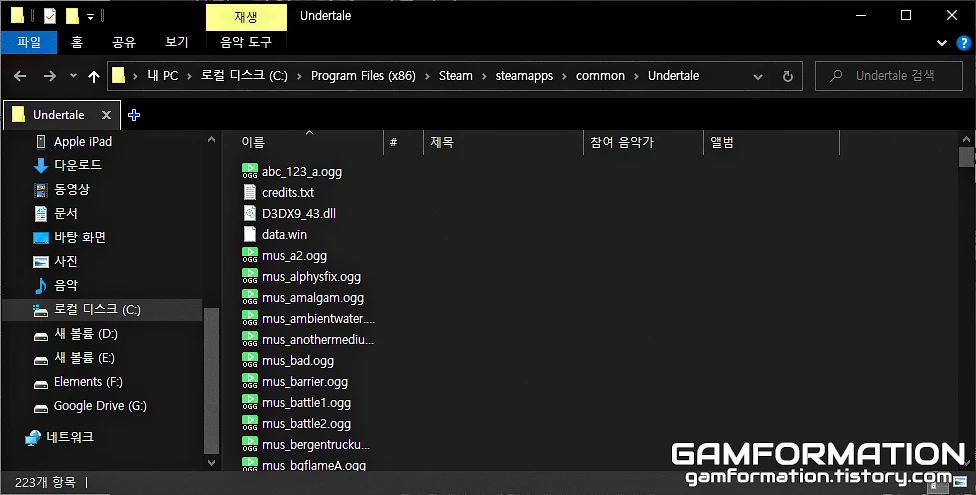Select mus_battle2.ogg file
Viewport: 976px width, 495px height.
pos(306,424)
